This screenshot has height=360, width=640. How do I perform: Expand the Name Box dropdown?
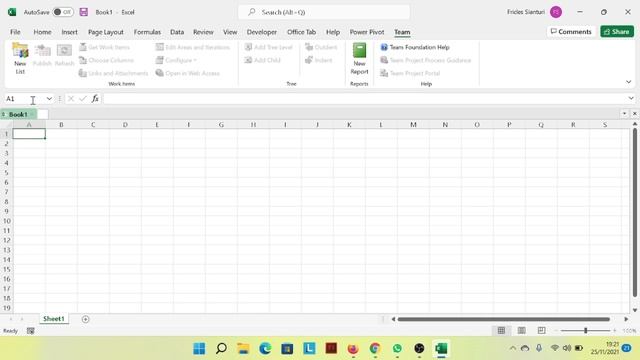pos(49,99)
